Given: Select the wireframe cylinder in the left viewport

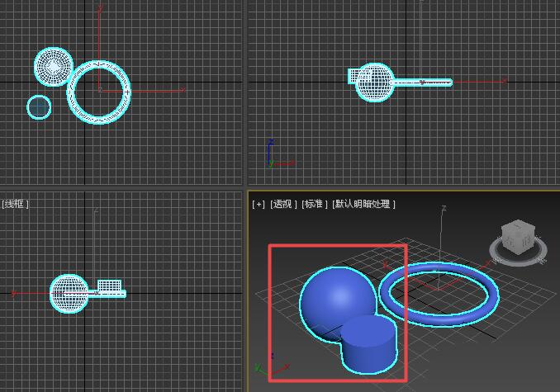Looking at the screenshot, I should (x=110, y=286).
